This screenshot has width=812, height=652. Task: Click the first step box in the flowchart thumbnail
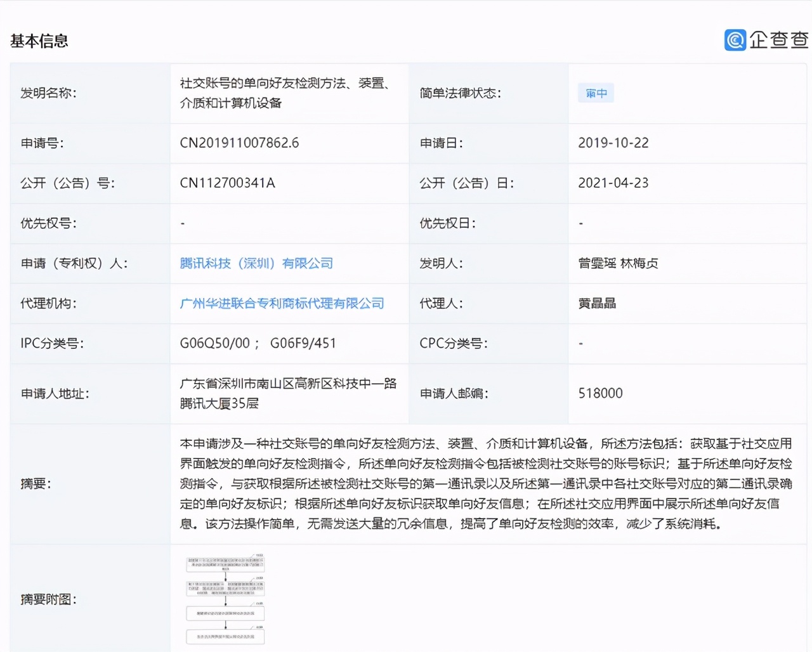click(224, 563)
